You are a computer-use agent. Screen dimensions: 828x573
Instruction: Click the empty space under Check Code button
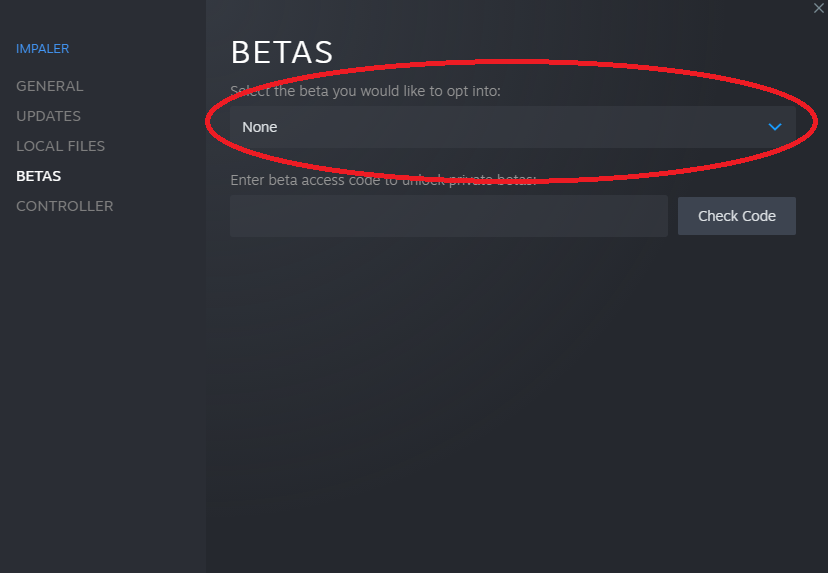point(737,317)
